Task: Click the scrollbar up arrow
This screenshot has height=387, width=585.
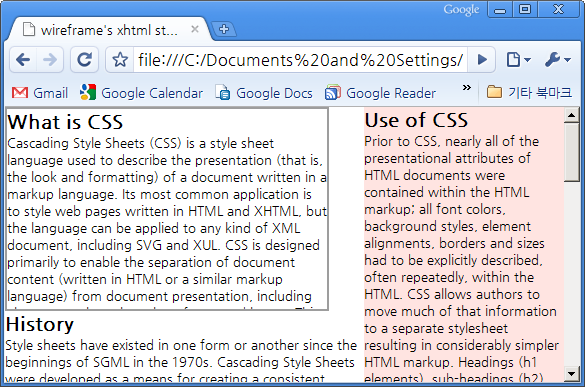Action: coord(571,115)
